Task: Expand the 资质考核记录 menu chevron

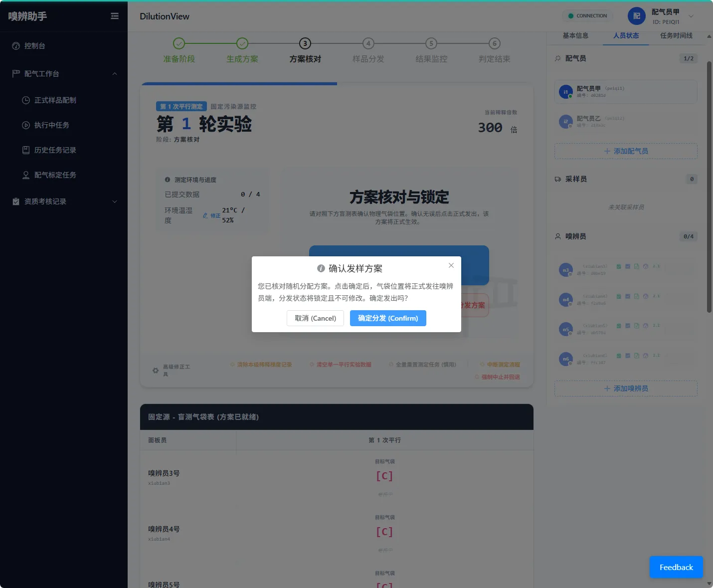Action: 115,201
